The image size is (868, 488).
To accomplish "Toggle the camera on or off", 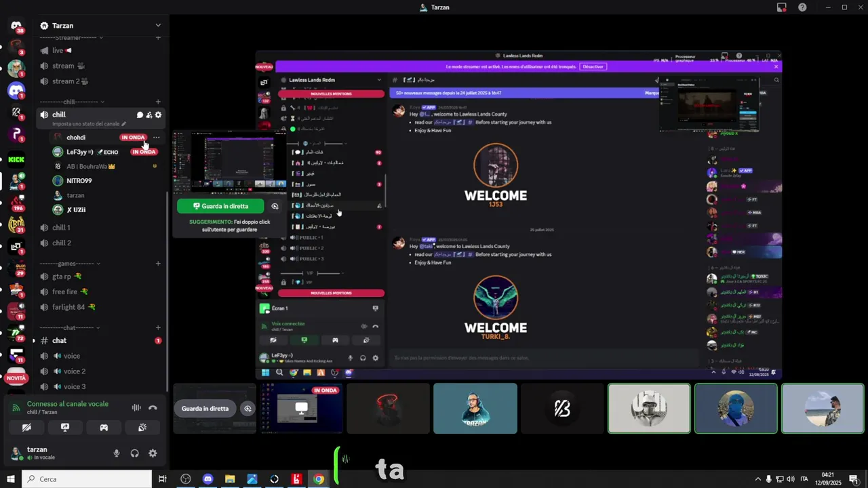I will pos(26,428).
